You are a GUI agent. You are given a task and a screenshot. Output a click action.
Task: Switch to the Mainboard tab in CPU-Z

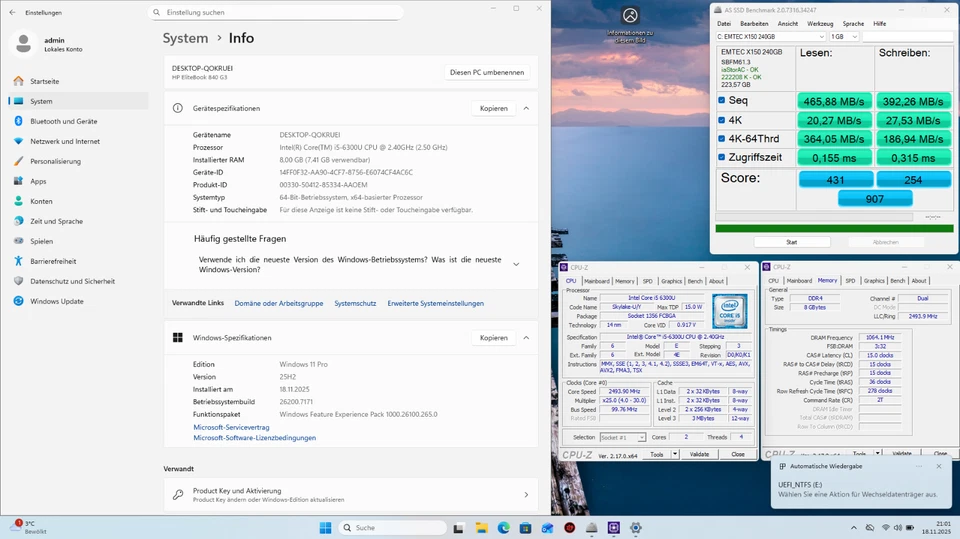pyautogui.click(x=596, y=281)
